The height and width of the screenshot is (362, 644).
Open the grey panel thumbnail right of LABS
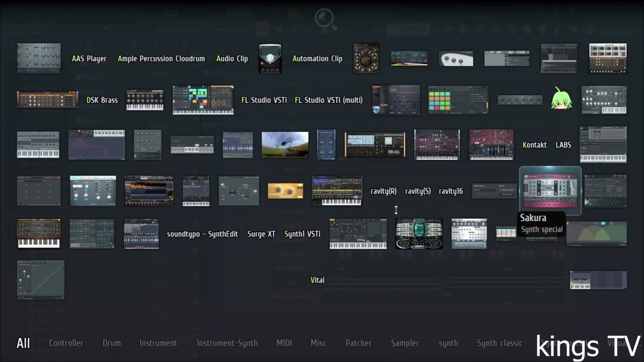[603, 144]
